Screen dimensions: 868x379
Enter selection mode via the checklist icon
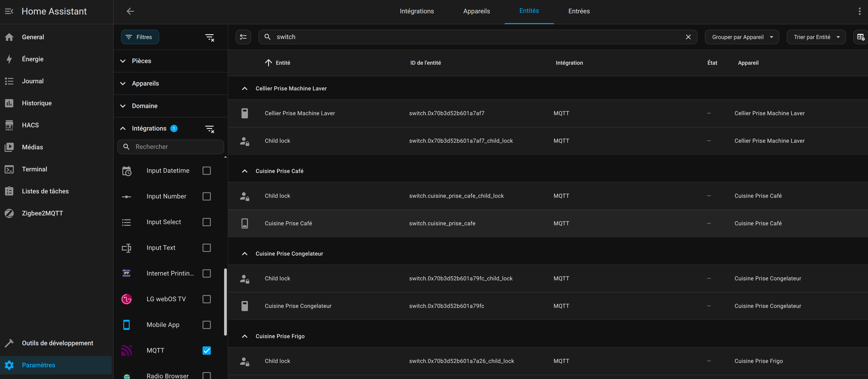tap(243, 37)
